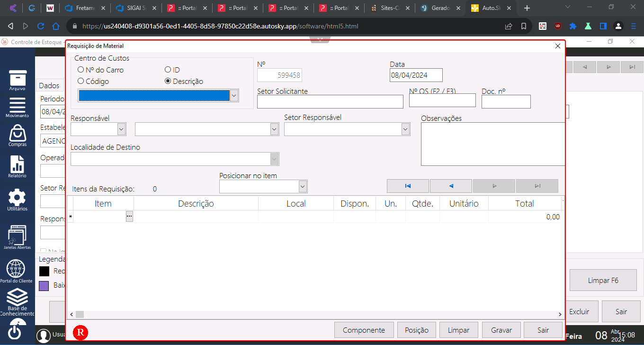
Task: Click the Limpar button in dialog
Action: (458, 330)
